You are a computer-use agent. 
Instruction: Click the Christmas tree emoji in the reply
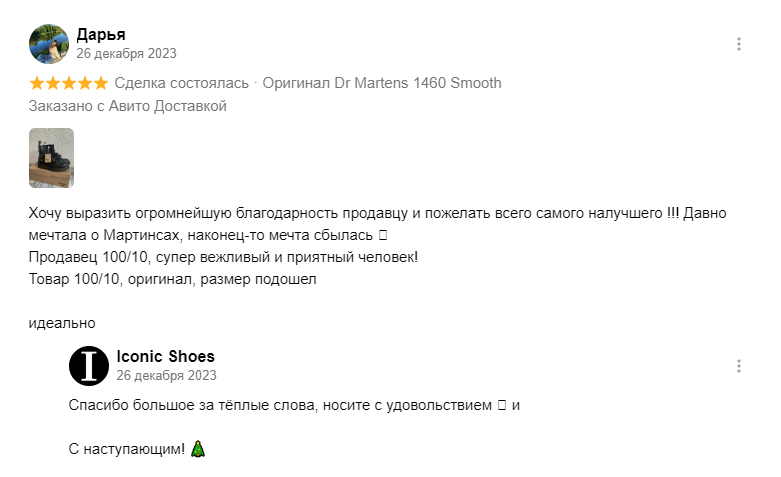[x=198, y=449]
